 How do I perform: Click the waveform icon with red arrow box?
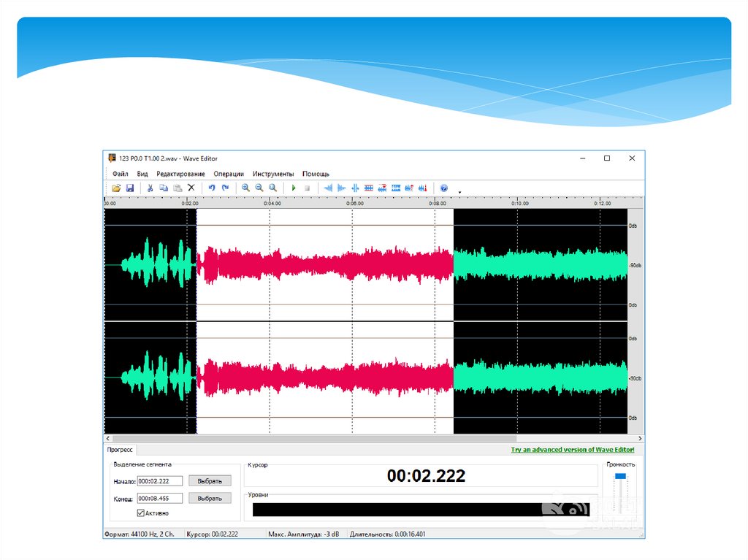[382, 188]
